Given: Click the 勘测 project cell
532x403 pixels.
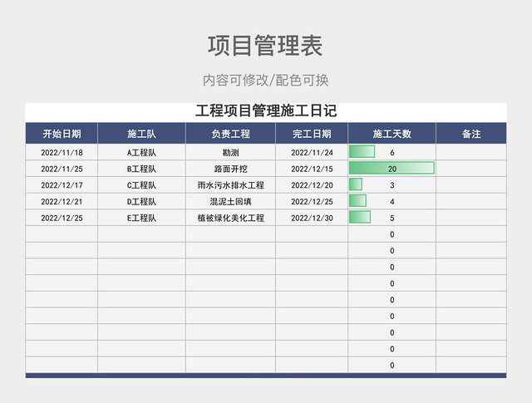Looking at the screenshot, I should [231, 152].
